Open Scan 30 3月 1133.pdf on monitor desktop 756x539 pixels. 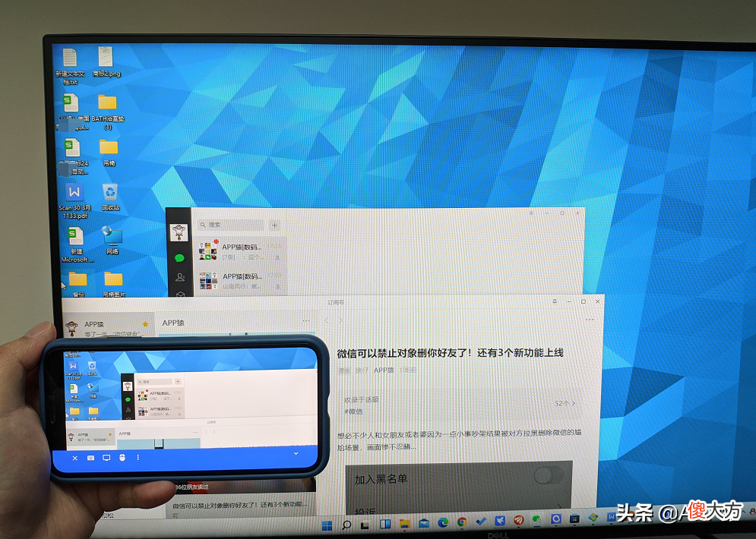pyautogui.click(x=74, y=201)
